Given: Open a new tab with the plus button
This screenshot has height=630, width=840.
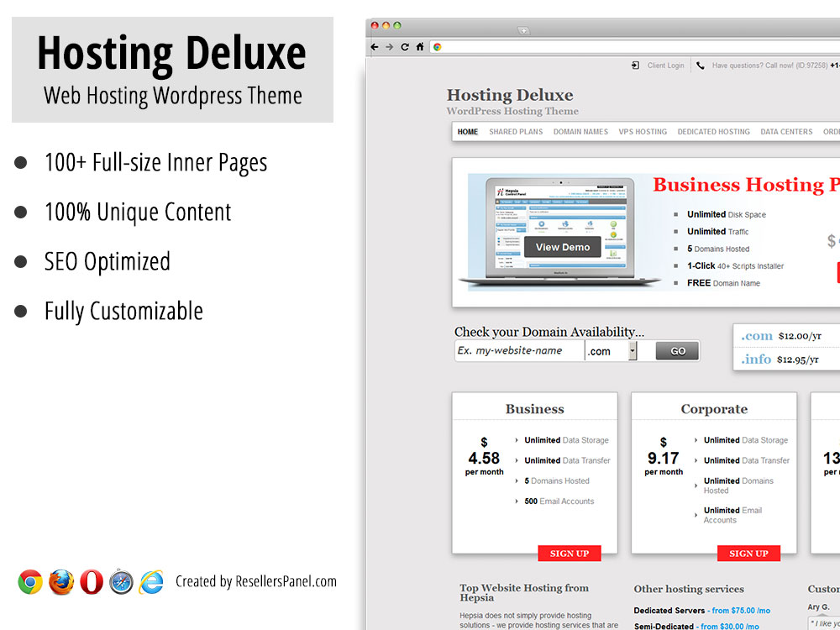Looking at the screenshot, I should point(523,31).
